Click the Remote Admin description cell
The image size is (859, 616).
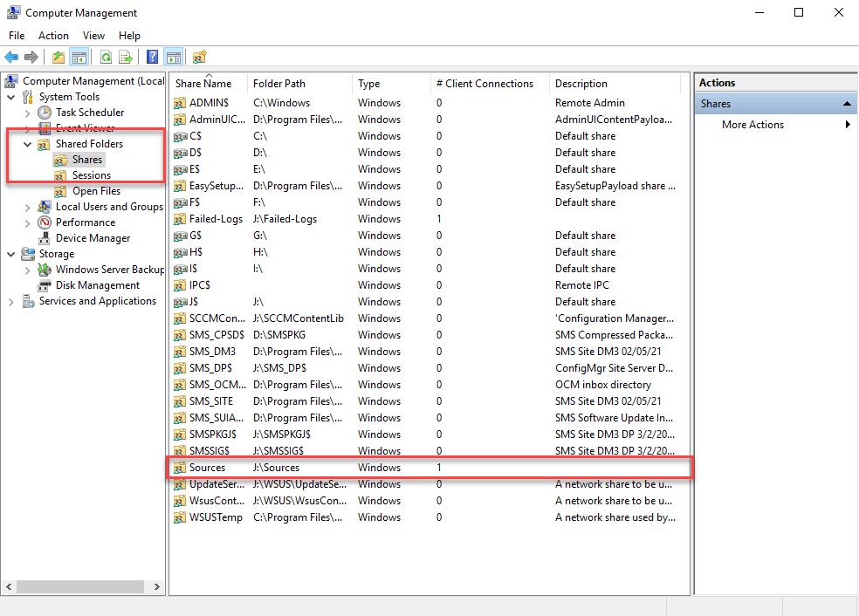pos(590,103)
